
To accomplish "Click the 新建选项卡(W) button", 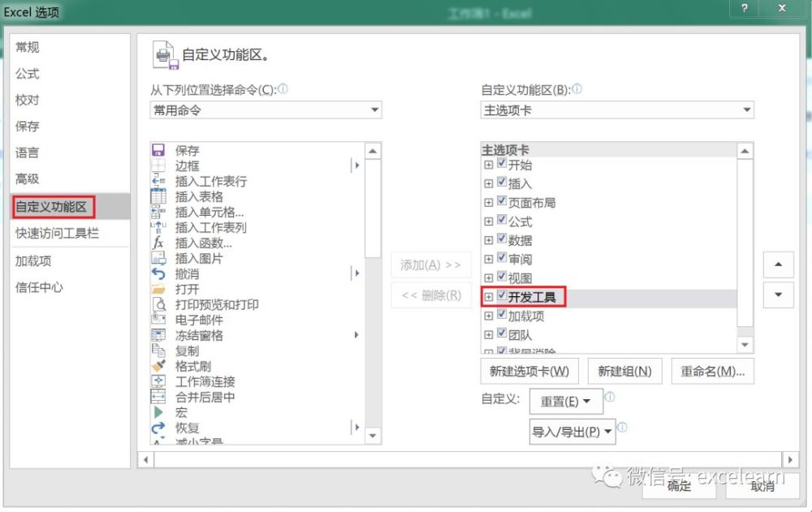I will tap(529, 371).
